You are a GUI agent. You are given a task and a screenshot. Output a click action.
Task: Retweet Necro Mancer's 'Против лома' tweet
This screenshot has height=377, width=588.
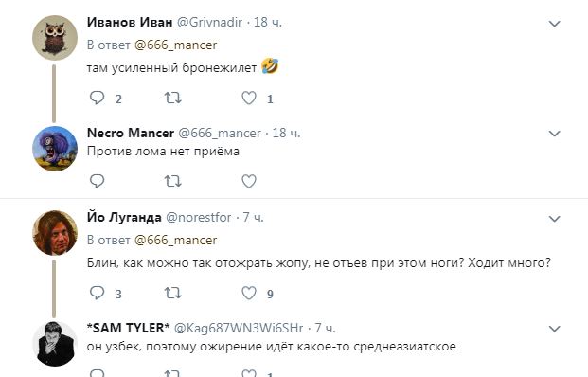[x=173, y=182]
